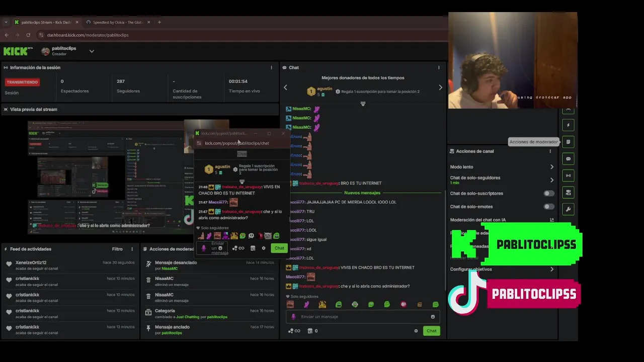Open chat bubble sidebar icon
The image size is (644, 362).
(568, 159)
